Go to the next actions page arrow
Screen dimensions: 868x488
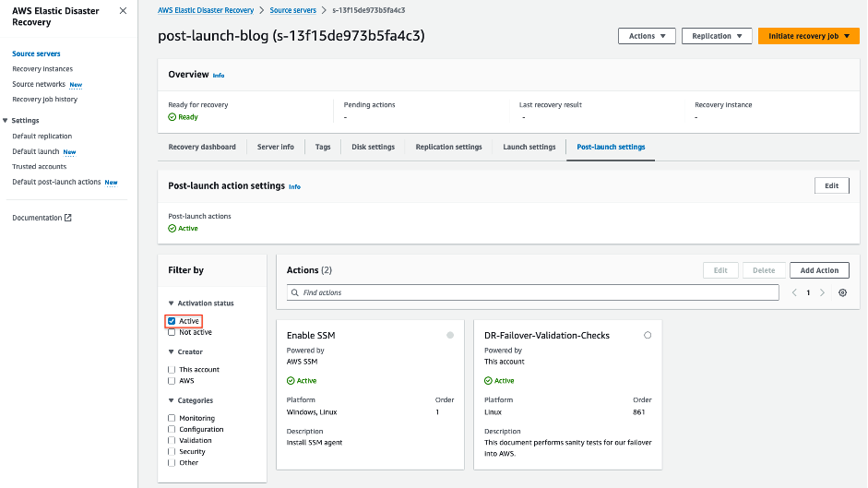coord(823,292)
